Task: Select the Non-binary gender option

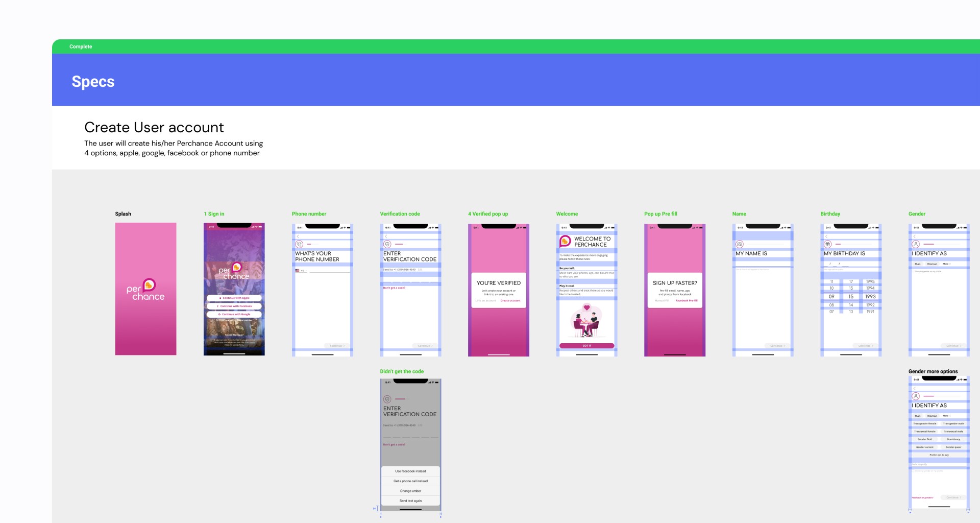Action: (x=954, y=439)
